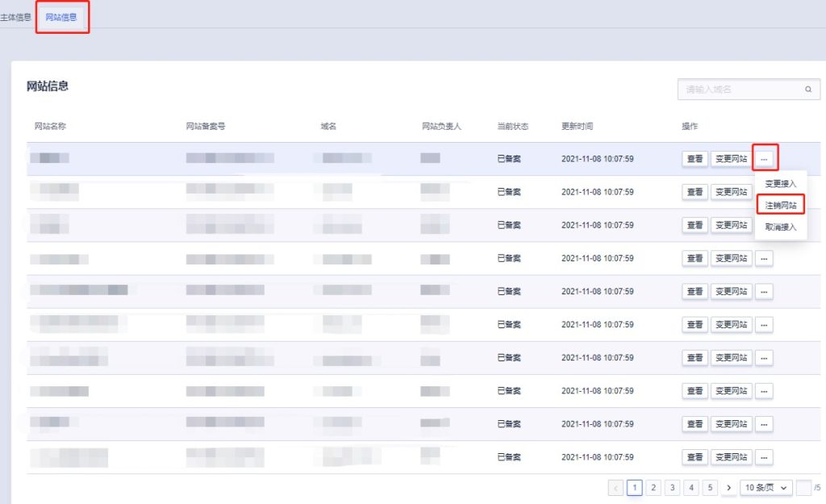Click 变更网站 on the first row
826x504 pixels.
pos(730,159)
